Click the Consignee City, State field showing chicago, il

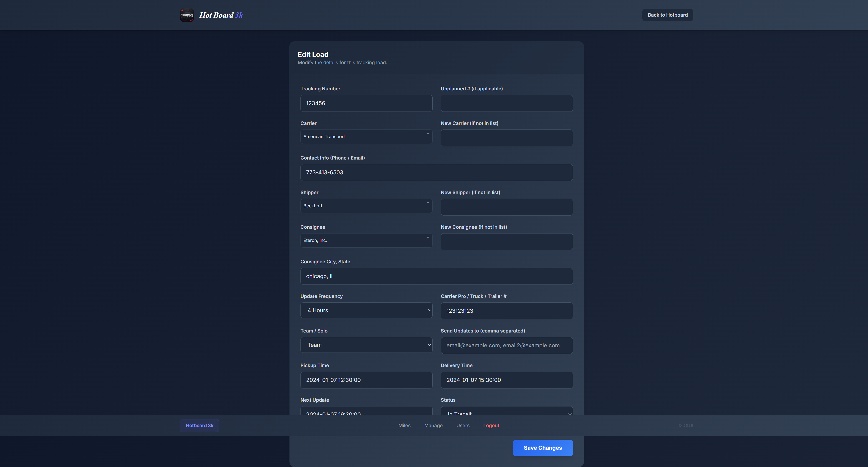tap(436, 276)
